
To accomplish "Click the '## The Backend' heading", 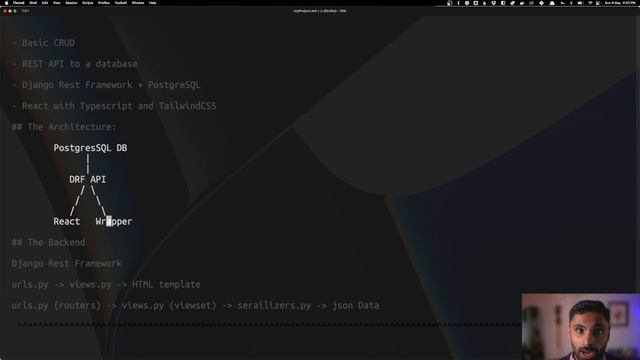I will pos(49,242).
